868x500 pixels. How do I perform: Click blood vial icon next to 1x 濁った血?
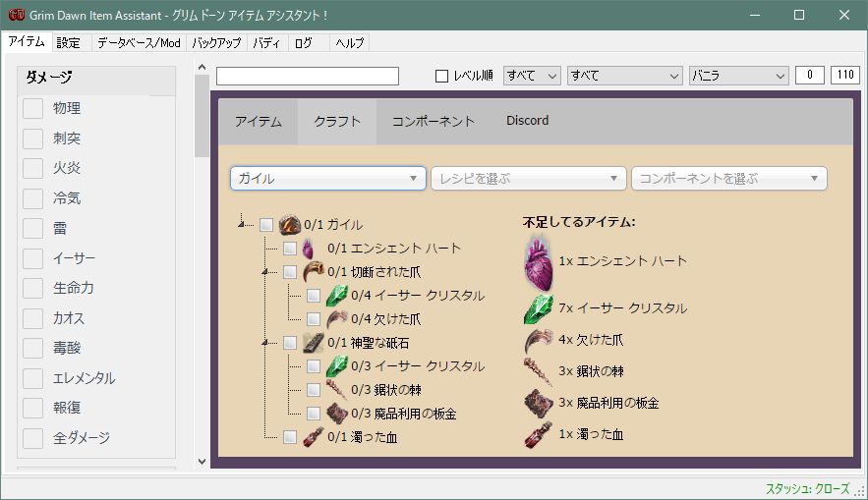tap(539, 435)
